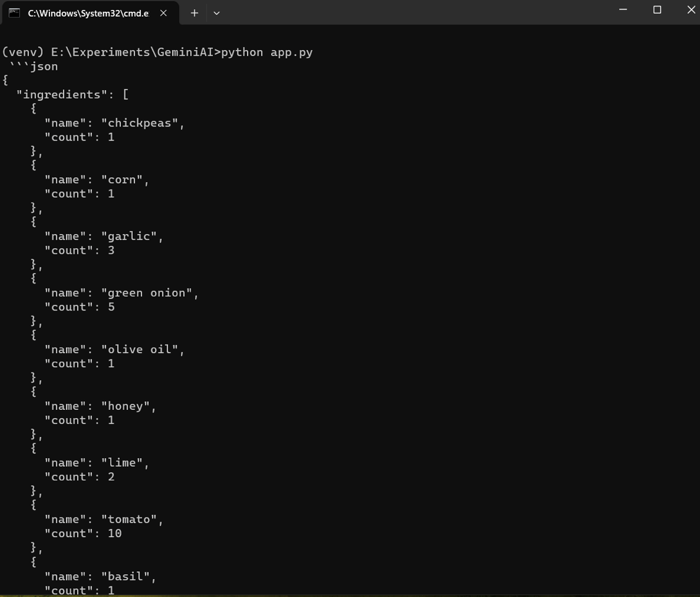The width and height of the screenshot is (700, 597).
Task: Click the "corn" name value
Action: point(122,180)
